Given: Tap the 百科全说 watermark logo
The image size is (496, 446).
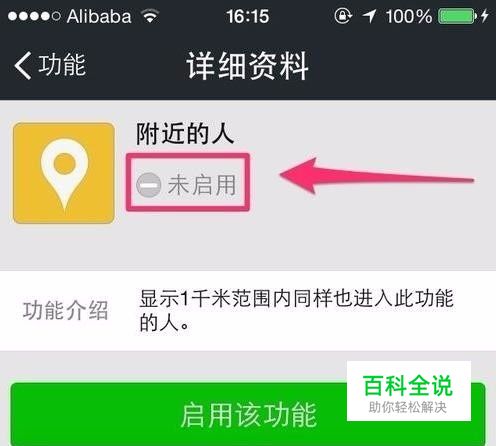Looking at the screenshot, I should click(x=408, y=386).
